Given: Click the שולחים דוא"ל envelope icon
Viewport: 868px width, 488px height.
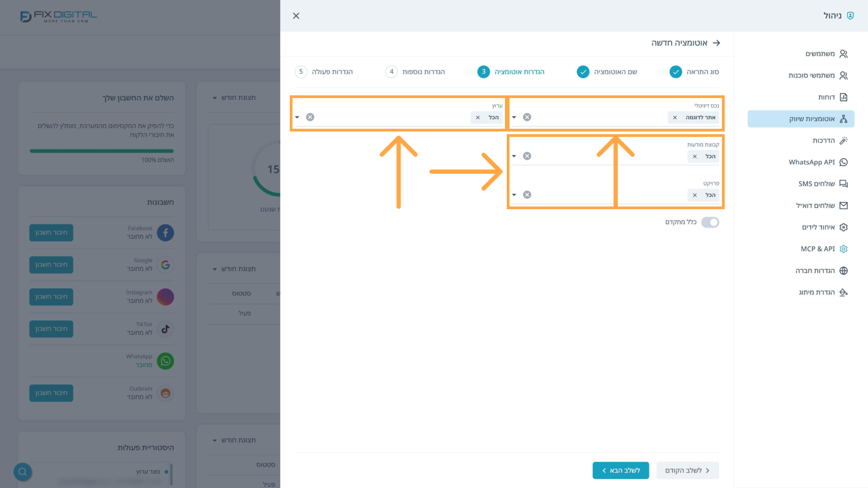Looking at the screenshot, I should coord(844,206).
